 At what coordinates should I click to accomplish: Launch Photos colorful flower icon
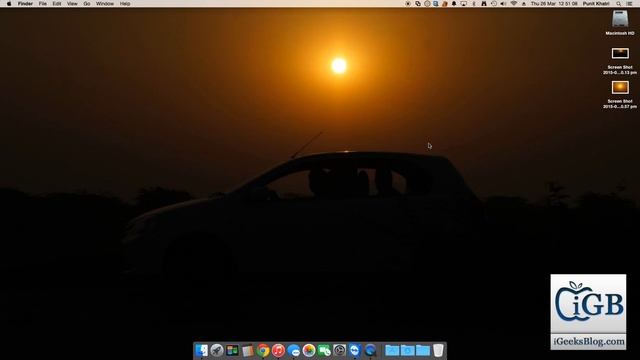[309, 350]
